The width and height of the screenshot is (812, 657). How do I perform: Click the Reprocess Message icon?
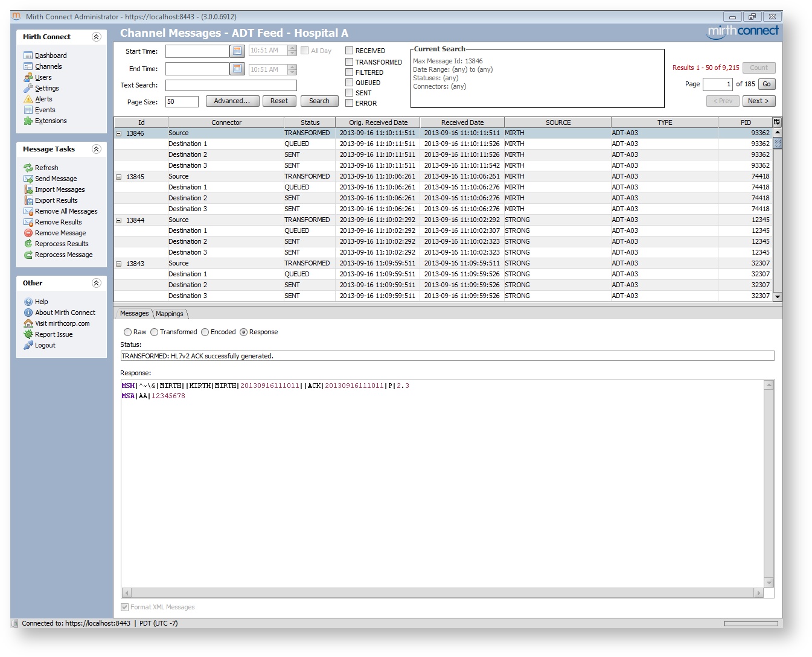28,255
